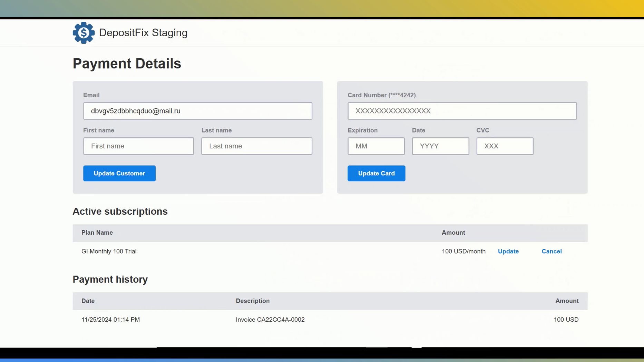Click the expiration year YYYY field

(x=440, y=146)
